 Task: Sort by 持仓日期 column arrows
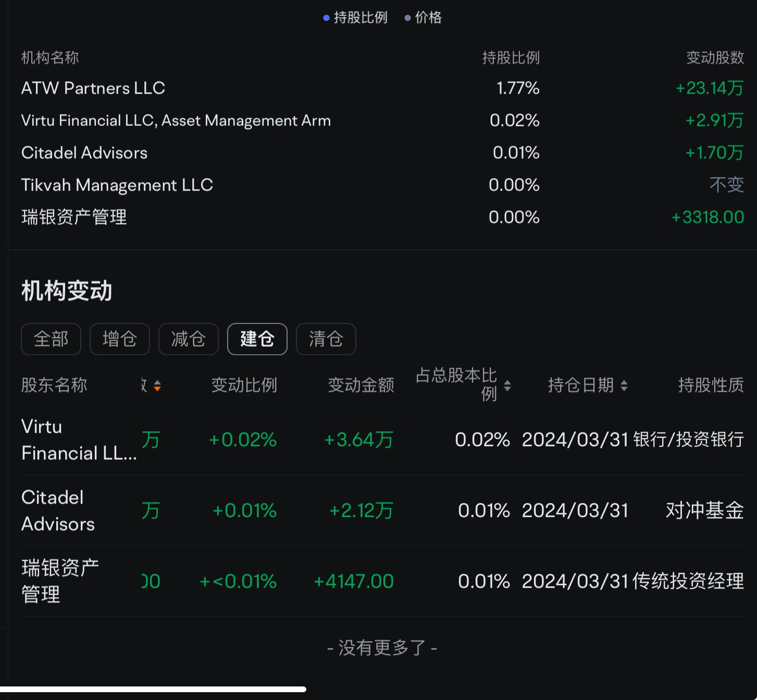(624, 385)
